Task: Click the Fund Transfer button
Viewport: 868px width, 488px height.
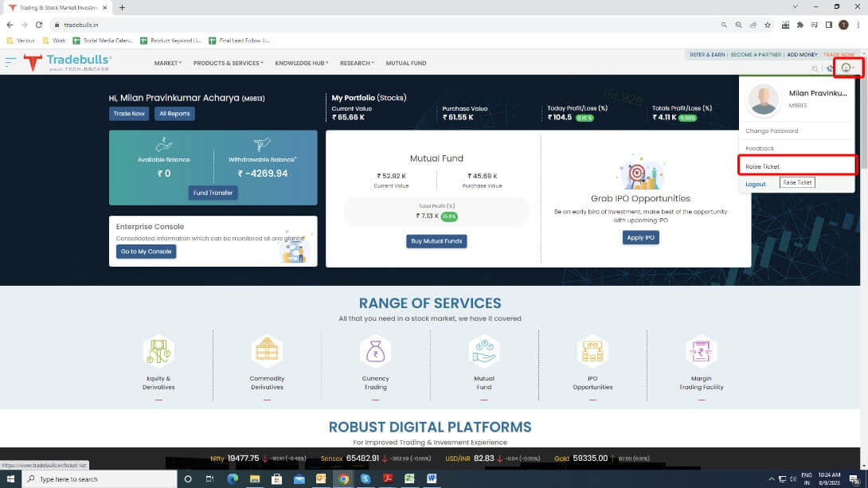Action: 213,193
